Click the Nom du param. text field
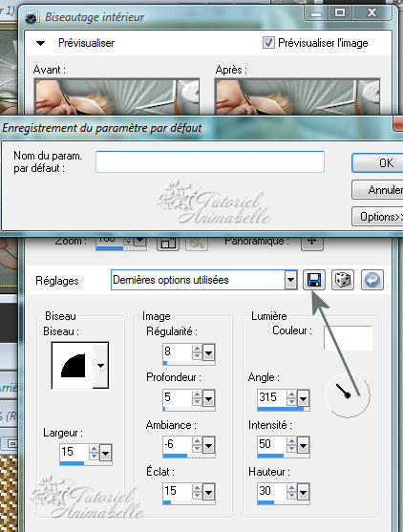The width and height of the screenshot is (403, 532). coord(210,162)
